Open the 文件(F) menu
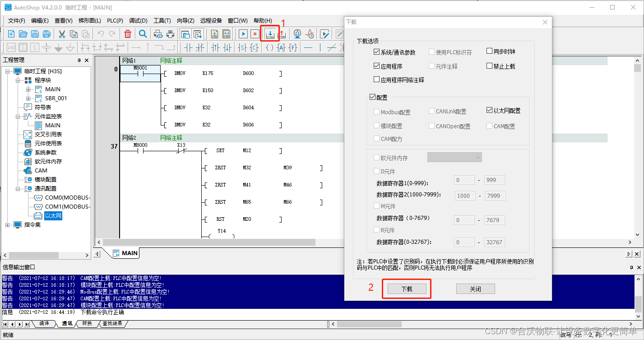Screen dimensions: 644x340 [x=16, y=20]
